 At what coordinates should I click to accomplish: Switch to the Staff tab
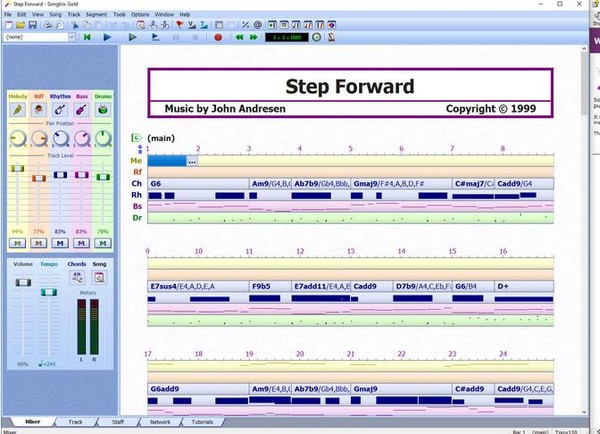tap(118, 423)
